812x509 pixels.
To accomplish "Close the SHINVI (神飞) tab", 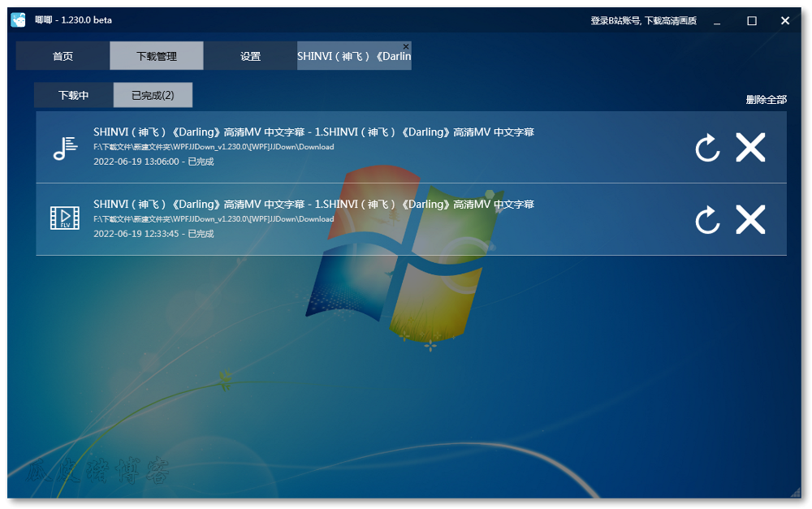I will (406, 46).
